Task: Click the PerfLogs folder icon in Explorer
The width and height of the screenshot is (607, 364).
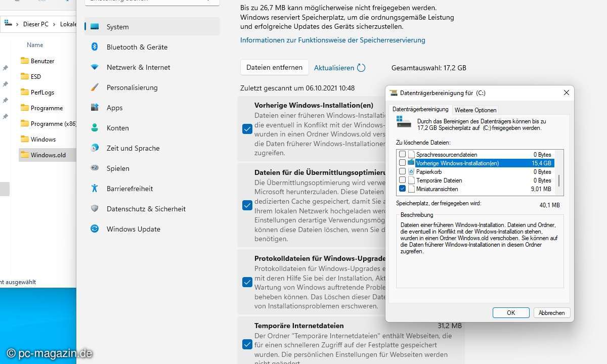Action: tap(24, 92)
